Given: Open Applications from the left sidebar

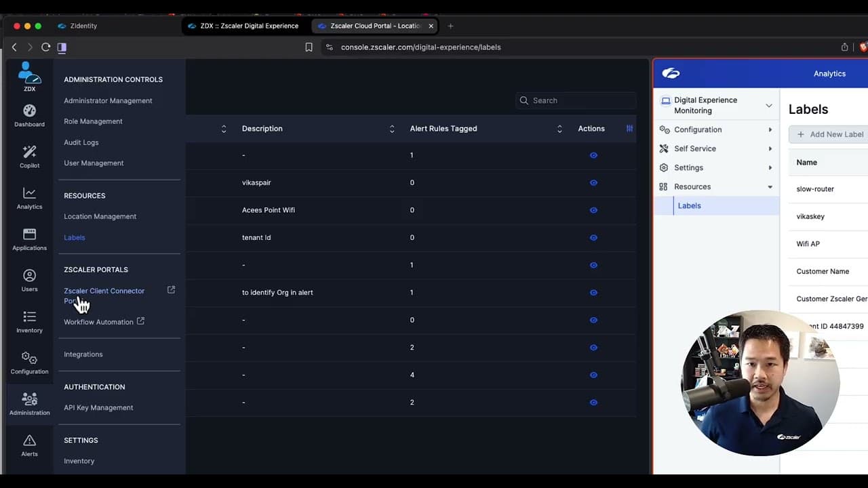Looking at the screenshot, I should (29, 239).
